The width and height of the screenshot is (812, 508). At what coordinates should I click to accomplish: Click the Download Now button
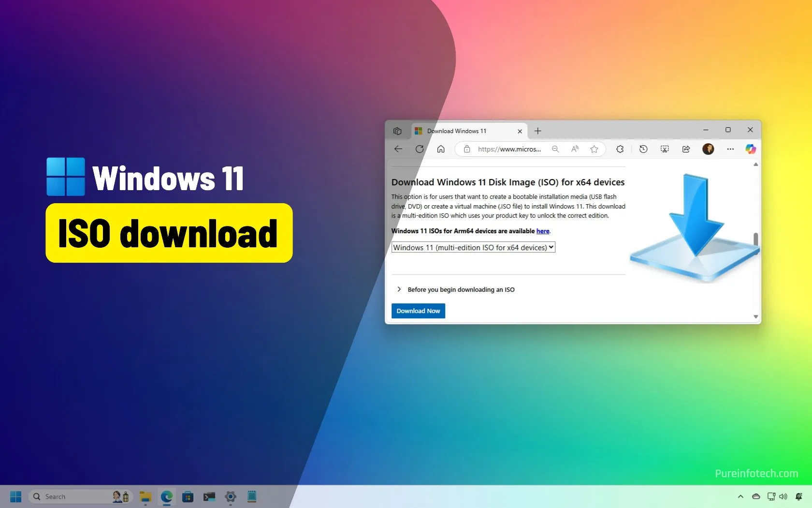[418, 311]
